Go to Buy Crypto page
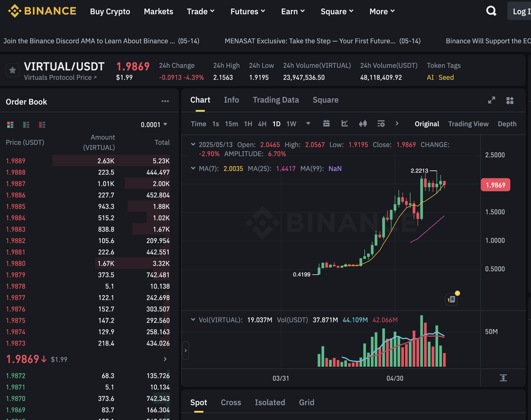This screenshot has width=531, height=420. (x=110, y=11)
